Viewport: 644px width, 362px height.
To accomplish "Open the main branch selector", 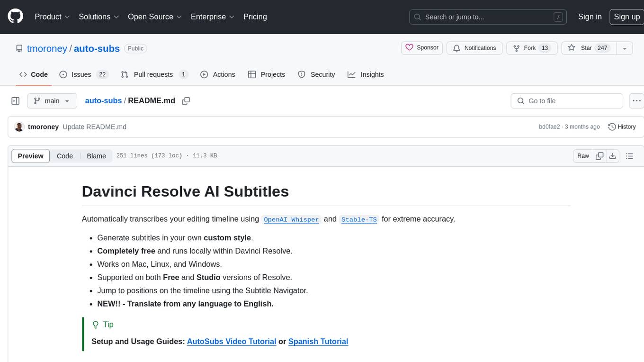I will point(52,101).
